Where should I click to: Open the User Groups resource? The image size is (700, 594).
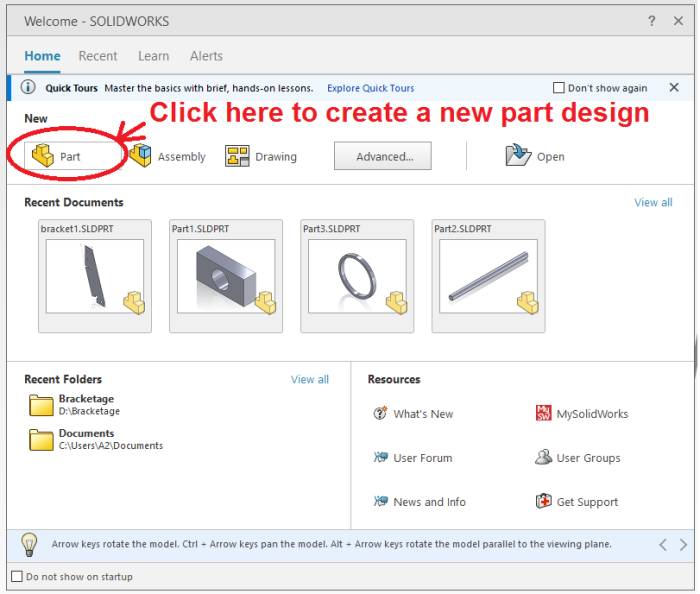pos(578,458)
